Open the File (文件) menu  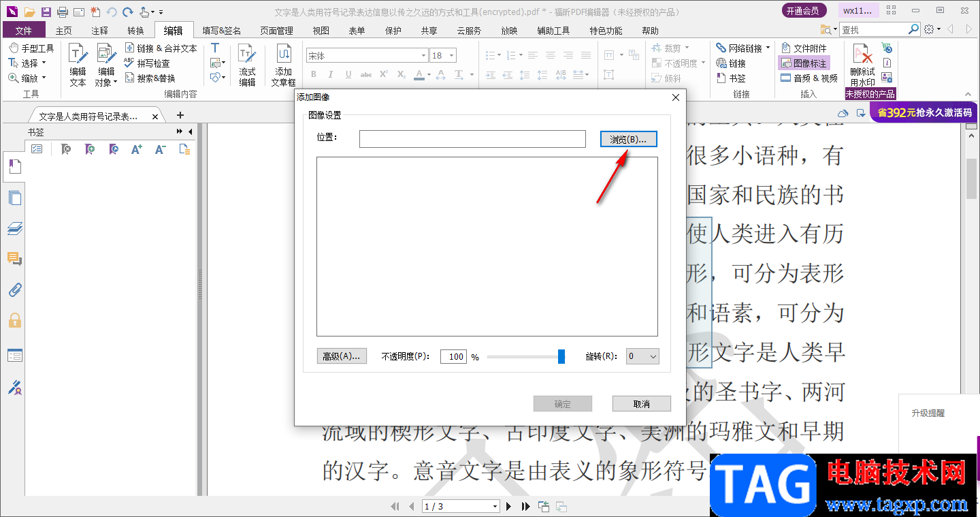tap(24, 30)
